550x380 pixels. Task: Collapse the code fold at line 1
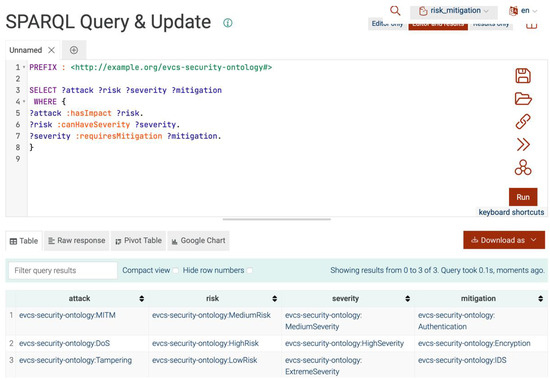(x=24, y=67)
